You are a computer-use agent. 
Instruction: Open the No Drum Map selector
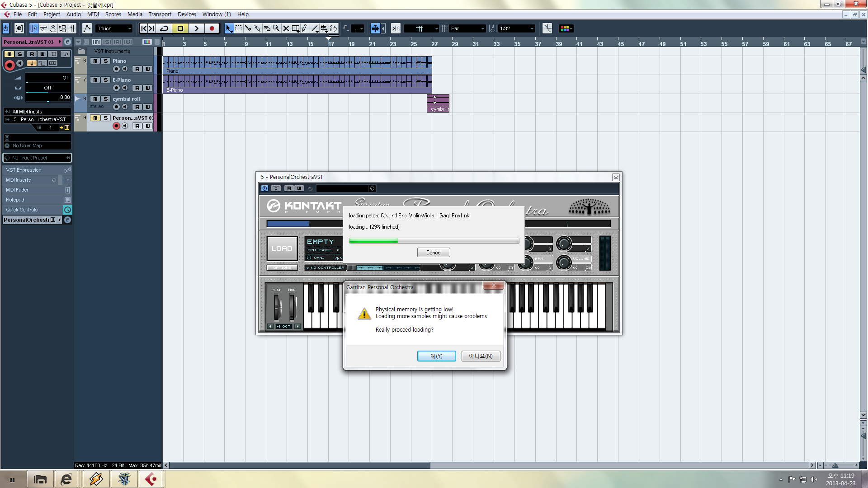(37, 145)
